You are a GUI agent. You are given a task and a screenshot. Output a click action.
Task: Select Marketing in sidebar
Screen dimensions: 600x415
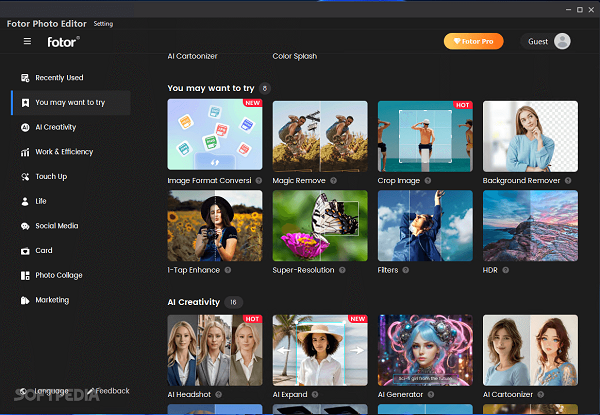pyautogui.click(x=71, y=300)
